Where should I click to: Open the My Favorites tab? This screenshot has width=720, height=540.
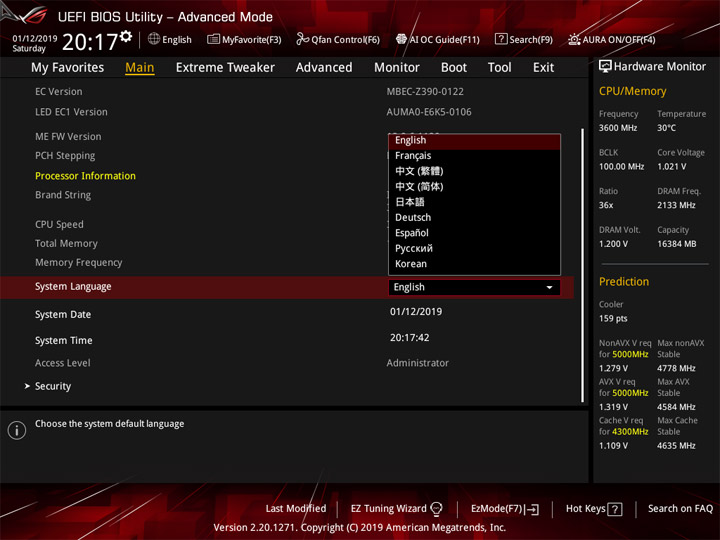[68, 68]
